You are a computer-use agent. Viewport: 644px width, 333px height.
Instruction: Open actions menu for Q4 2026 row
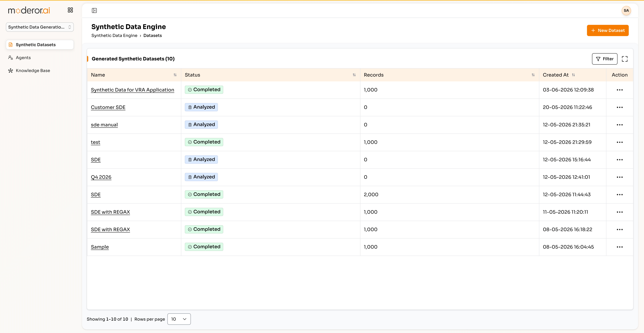point(620,177)
